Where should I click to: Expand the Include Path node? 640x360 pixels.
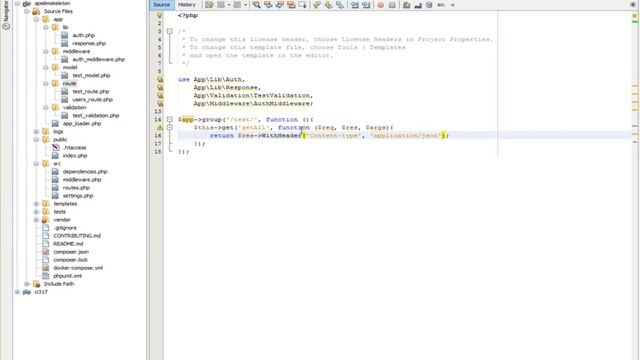click(27, 284)
